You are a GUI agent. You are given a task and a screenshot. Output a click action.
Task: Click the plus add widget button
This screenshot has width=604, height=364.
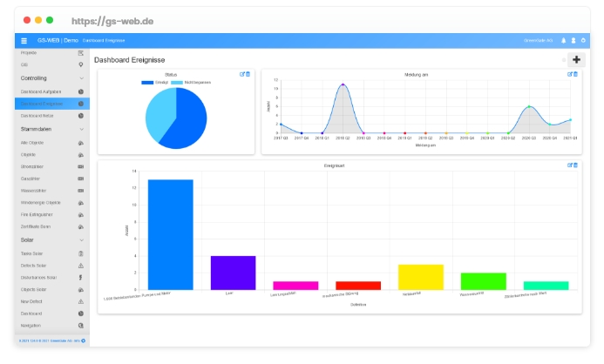coord(576,60)
